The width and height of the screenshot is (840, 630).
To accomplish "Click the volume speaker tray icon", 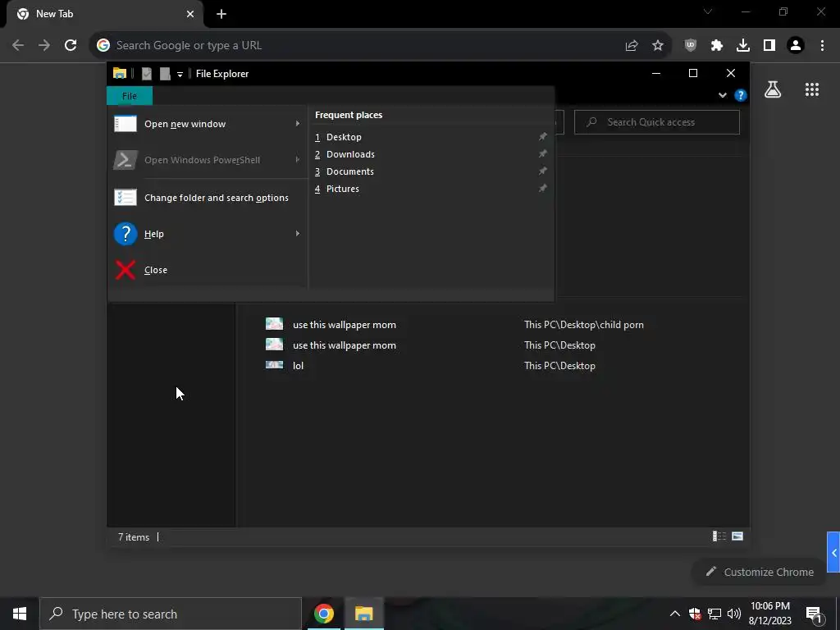I will pyautogui.click(x=734, y=614).
